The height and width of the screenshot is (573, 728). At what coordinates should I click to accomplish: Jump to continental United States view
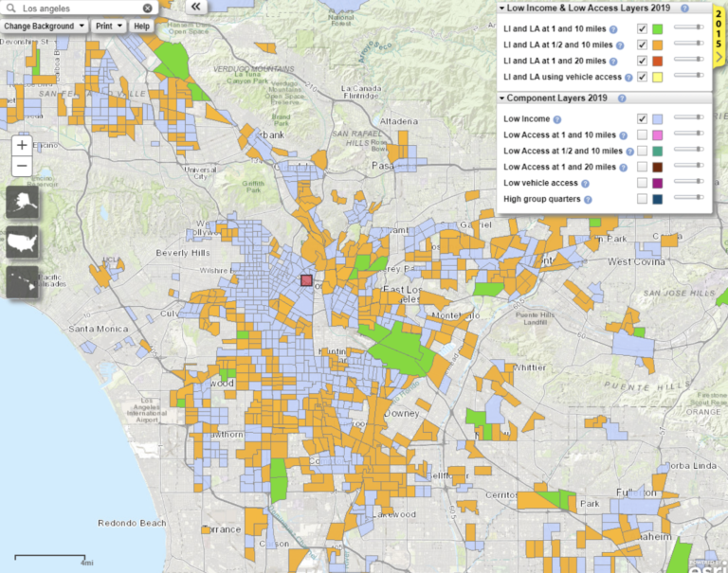pyautogui.click(x=23, y=242)
